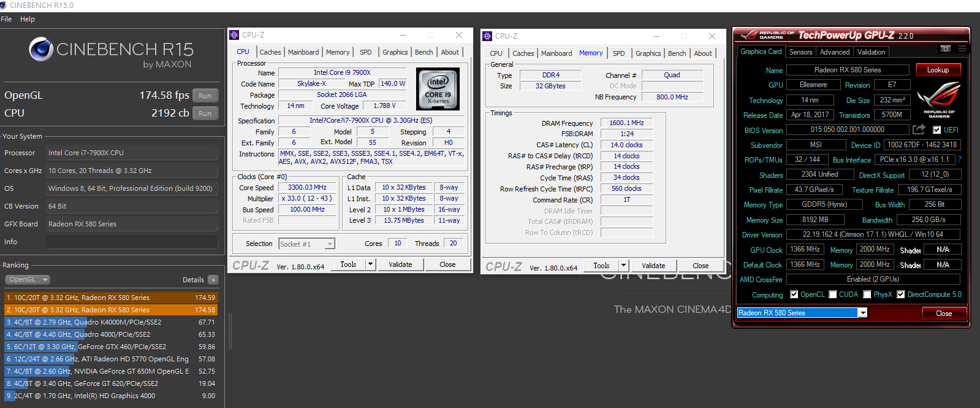The image size is (980, 408).
Task: Open the File menu in Cinebench
Action: tap(6, 19)
